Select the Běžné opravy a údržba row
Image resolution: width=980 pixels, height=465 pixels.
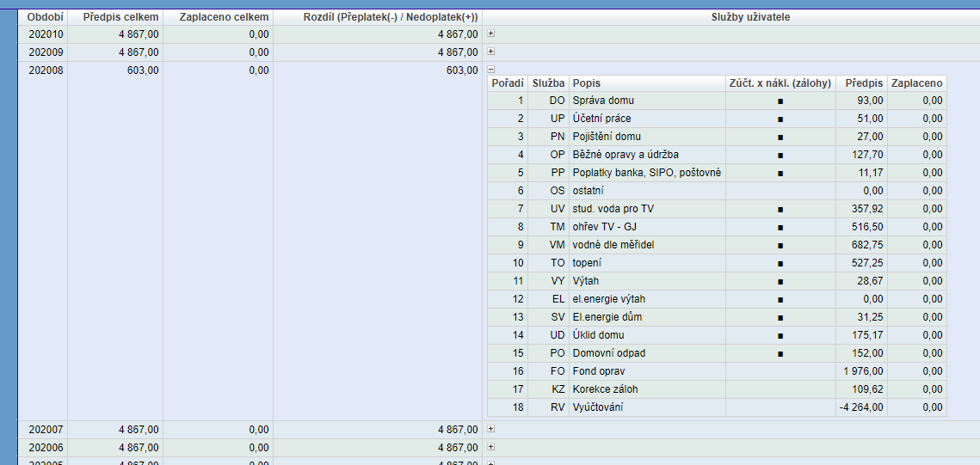718,155
